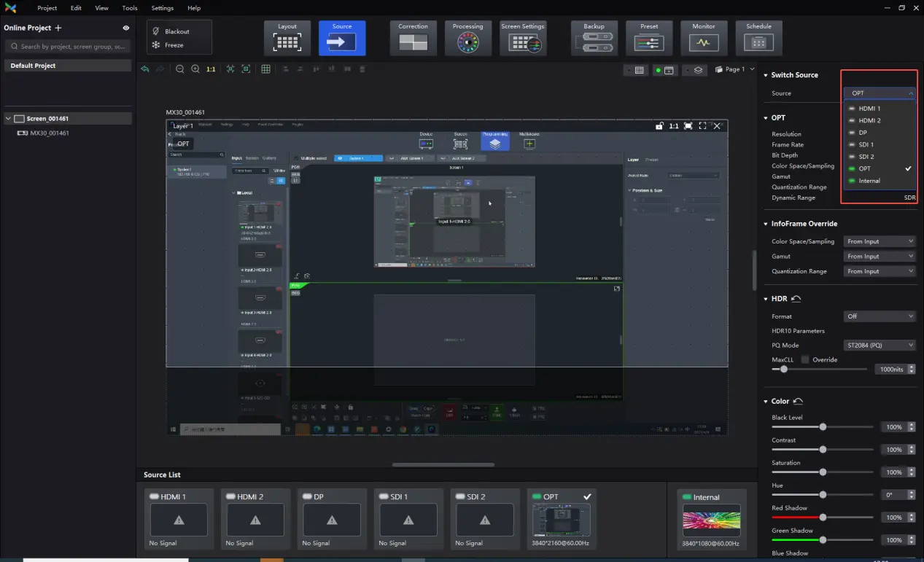Enable the MaxCLL Override checkbox
This screenshot has height=562, width=924.
[805, 359]
